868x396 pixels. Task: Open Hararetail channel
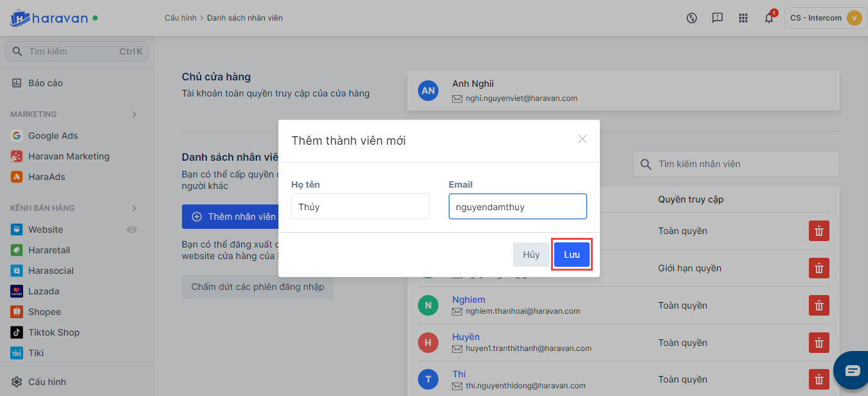[x=49, y=250]
